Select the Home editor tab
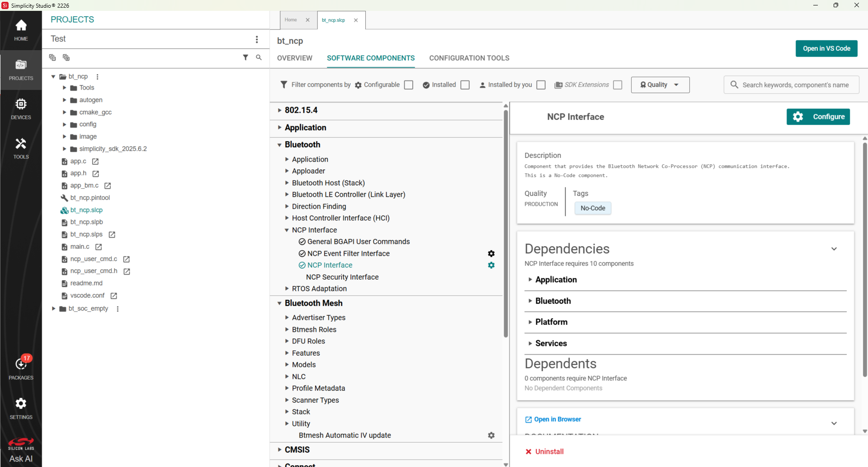This screenshot has height=467, width=868. [291, 20]
